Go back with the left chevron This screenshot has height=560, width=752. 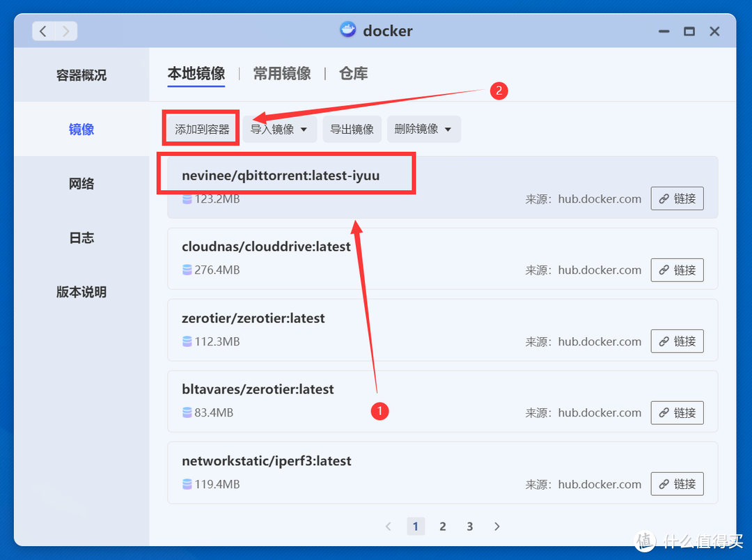pyautogui.click(x=43, y=31)
